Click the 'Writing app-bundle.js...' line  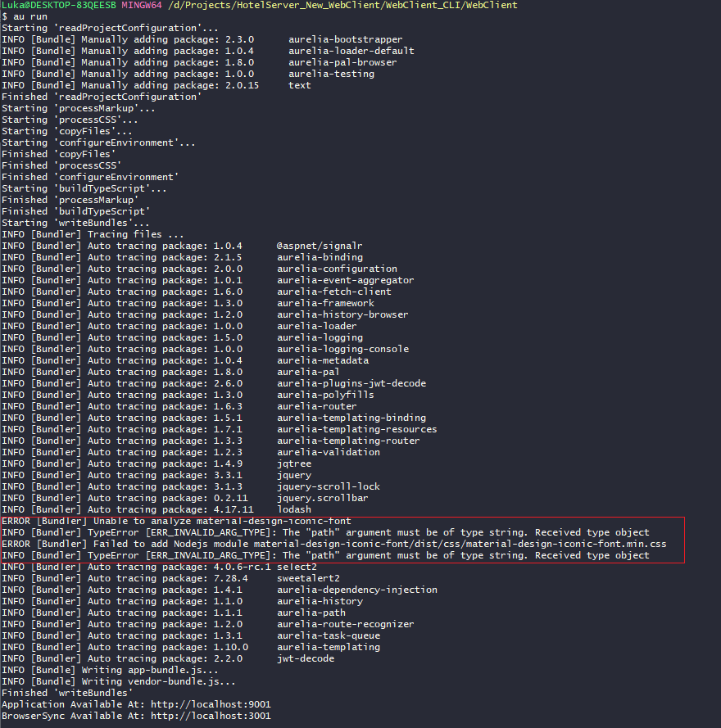pyautogui.click(x=110, y=671)
